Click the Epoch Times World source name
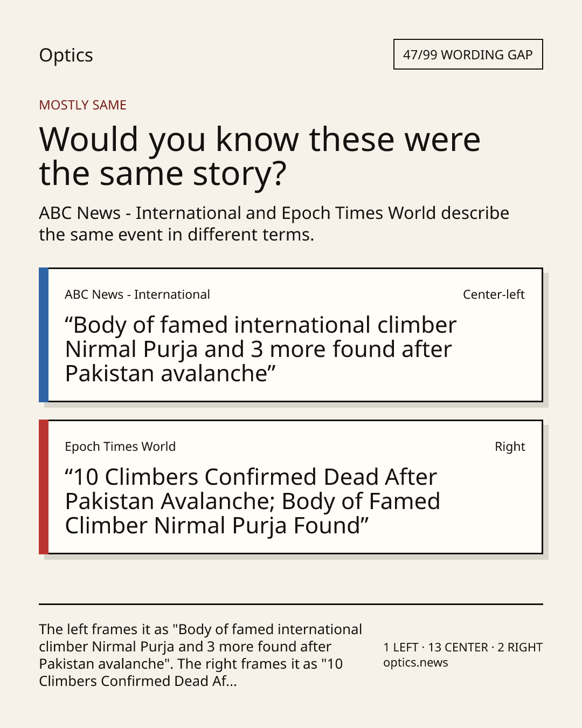The width and height of the screenshot is (582, 728). (120, 447)
